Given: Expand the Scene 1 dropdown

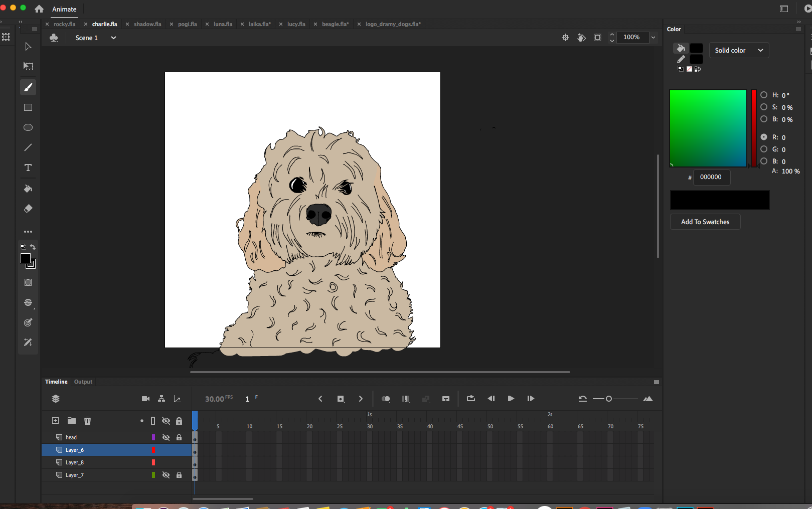Looking at the screenshot, I should [114, 38].
